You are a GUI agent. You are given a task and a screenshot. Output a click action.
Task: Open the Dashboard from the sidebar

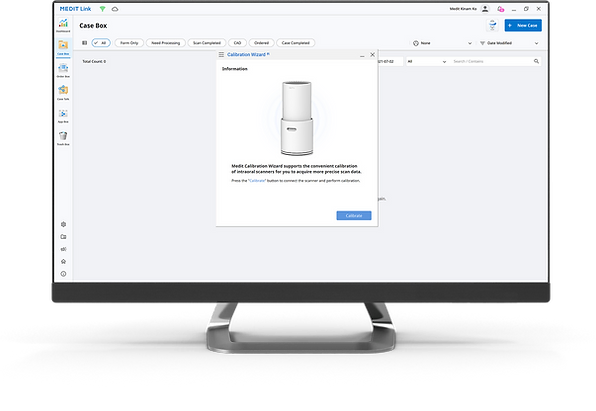(x=63, y=25)
